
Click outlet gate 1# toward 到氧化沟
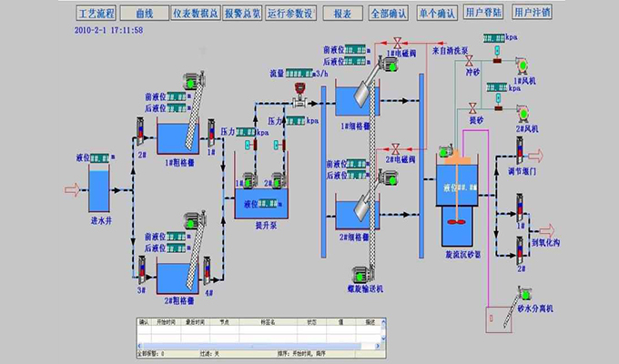pos(521,207)
